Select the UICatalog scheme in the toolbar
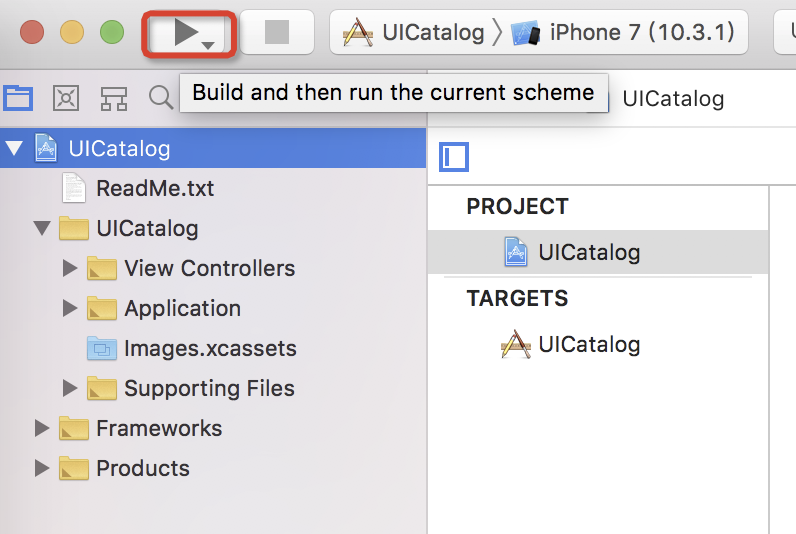Image resolution: width=796 pixels, height=534 pixels. (414, 33)
